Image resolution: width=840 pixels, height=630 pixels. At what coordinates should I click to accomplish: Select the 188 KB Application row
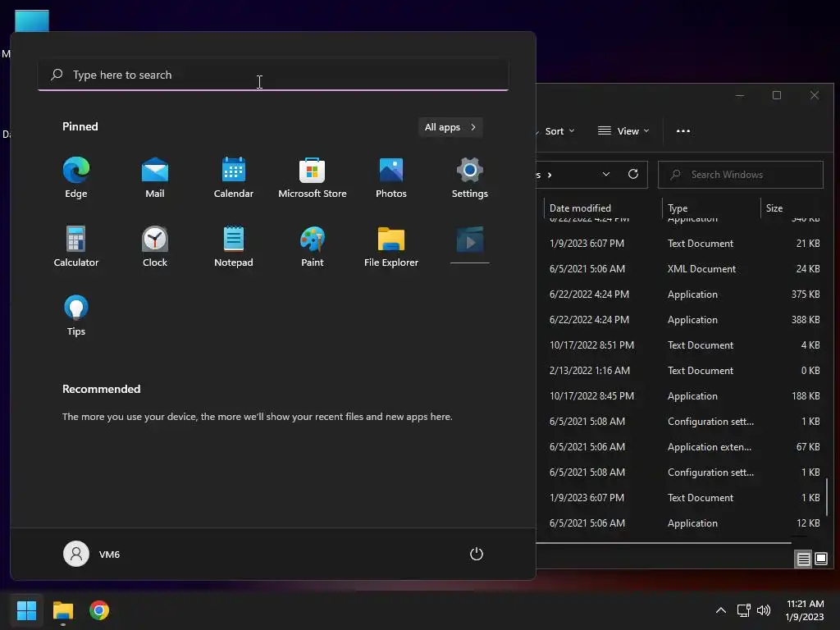coord(680,396)
